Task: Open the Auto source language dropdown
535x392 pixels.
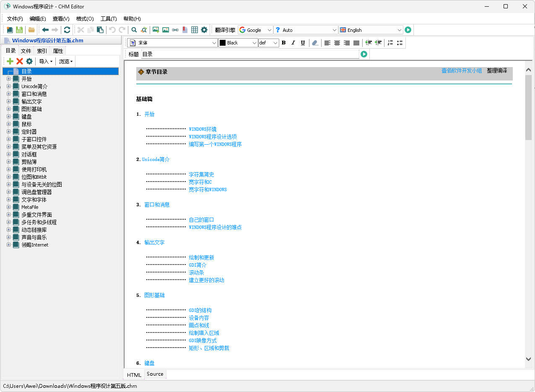Action: 306,30
